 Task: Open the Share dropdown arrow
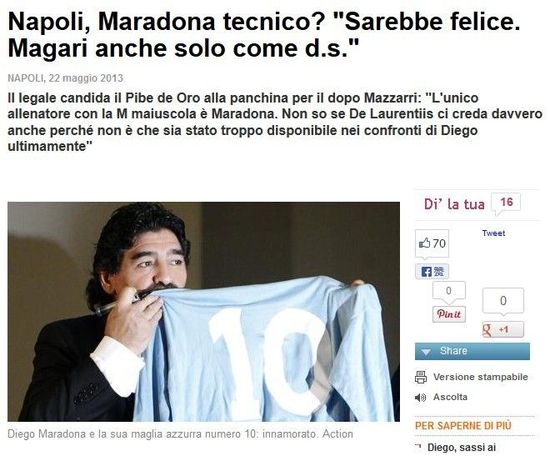point(426,352)
